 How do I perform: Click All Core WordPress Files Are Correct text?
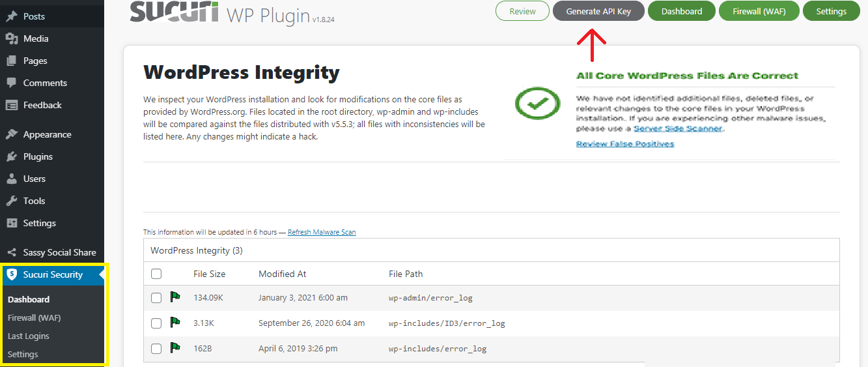(687, 76)
